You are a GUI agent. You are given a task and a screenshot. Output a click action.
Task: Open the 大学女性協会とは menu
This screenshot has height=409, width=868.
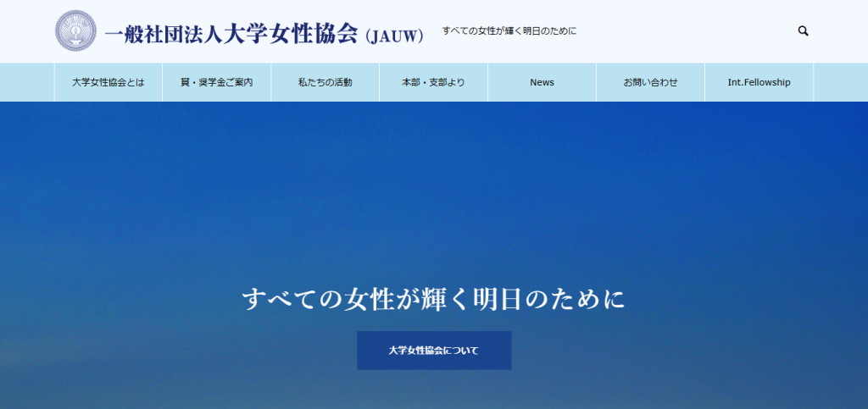[108, 83]
